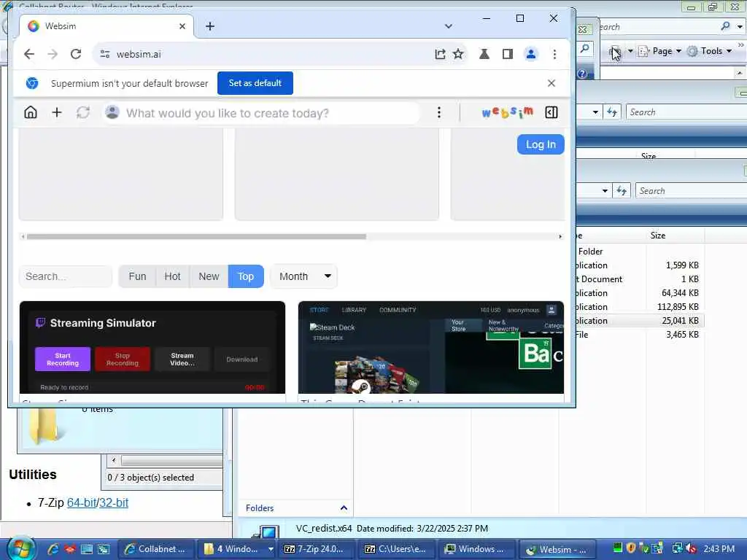Click the upper Explorer window Search field
This screenshot has height=560, width=747.
(686, 112)
